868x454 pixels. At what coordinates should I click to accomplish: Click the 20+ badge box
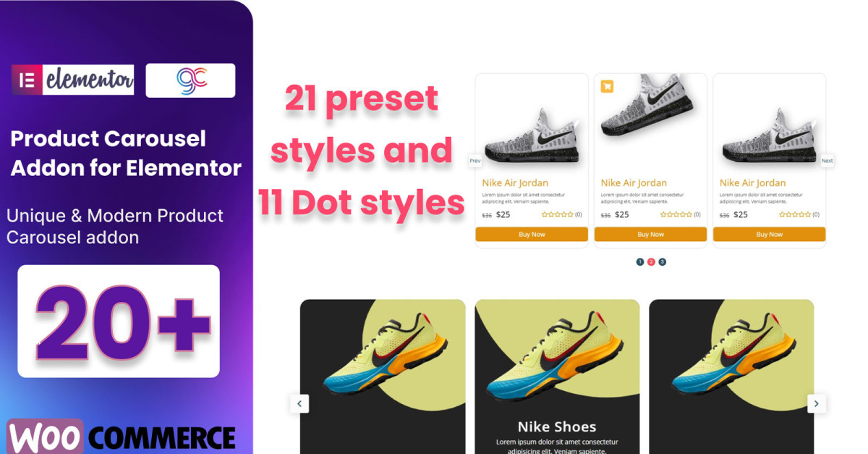(x=119, y=321)
